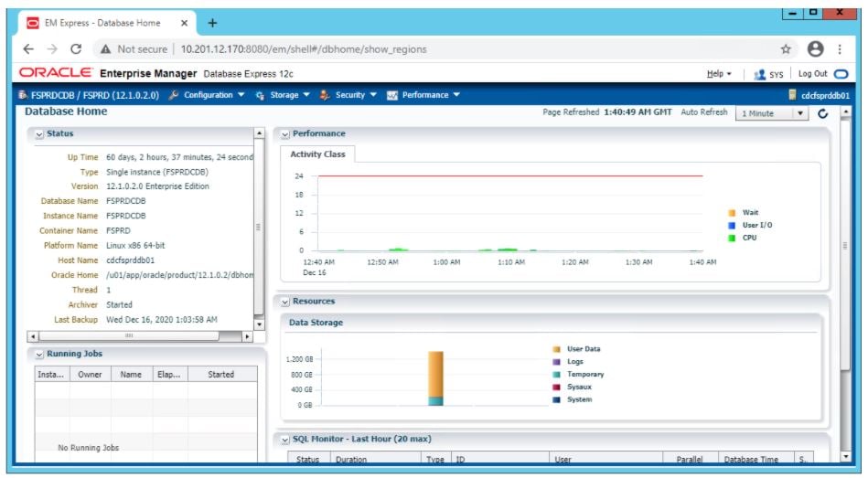This screenshot has width=868, height=478.
Task: Open the Security menu
Action: tap(356, 95)
